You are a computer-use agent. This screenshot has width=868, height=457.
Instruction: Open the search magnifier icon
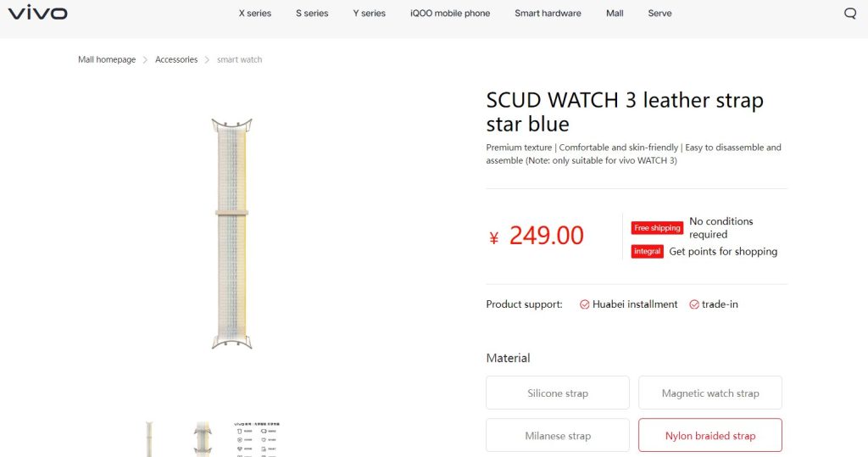pos(849,14)
